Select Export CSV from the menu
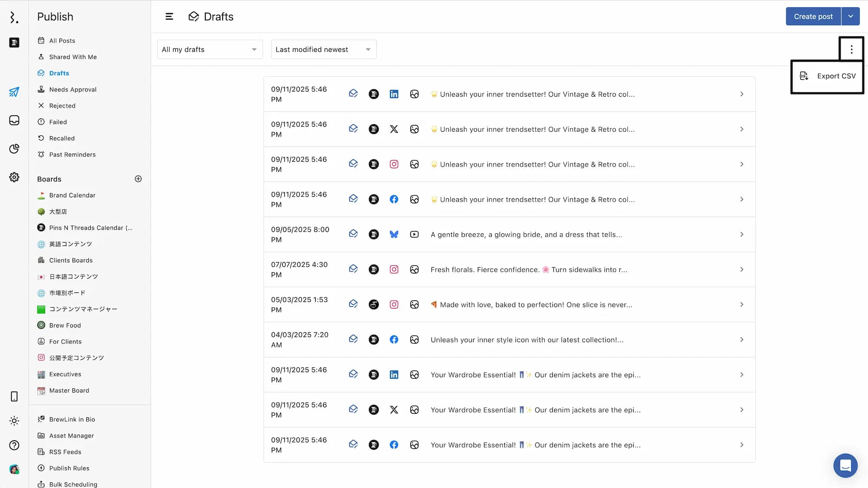 (x=827, y=76)
